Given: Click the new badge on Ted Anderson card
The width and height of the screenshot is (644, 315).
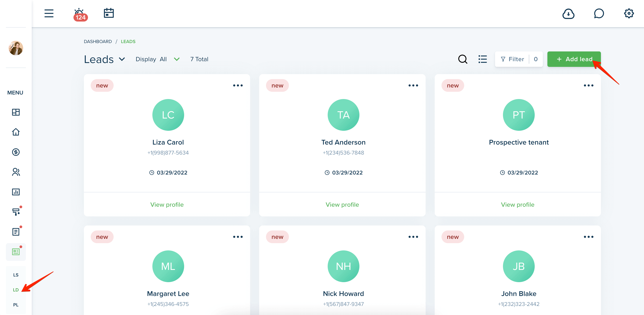Looking at the screenshot, I should (277, 85).
